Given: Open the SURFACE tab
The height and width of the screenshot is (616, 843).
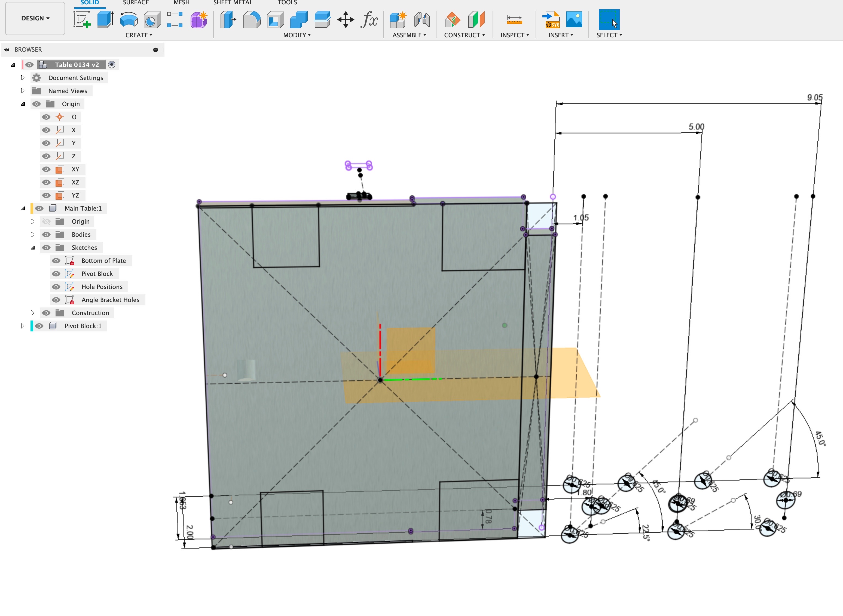Looking at the screenshot, I should [x=135, y=3].
